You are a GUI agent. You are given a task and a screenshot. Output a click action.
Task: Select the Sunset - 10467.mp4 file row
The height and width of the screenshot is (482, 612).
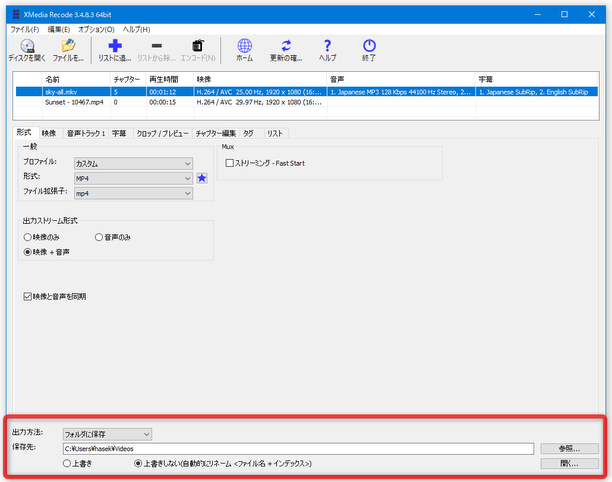pyautogui.click(x=307, y=102)
